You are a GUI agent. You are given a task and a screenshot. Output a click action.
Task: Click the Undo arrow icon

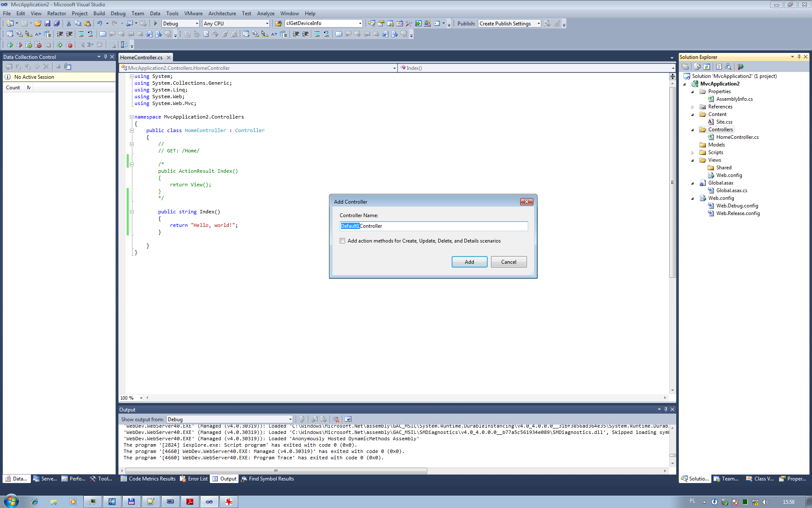pos(99,24)
